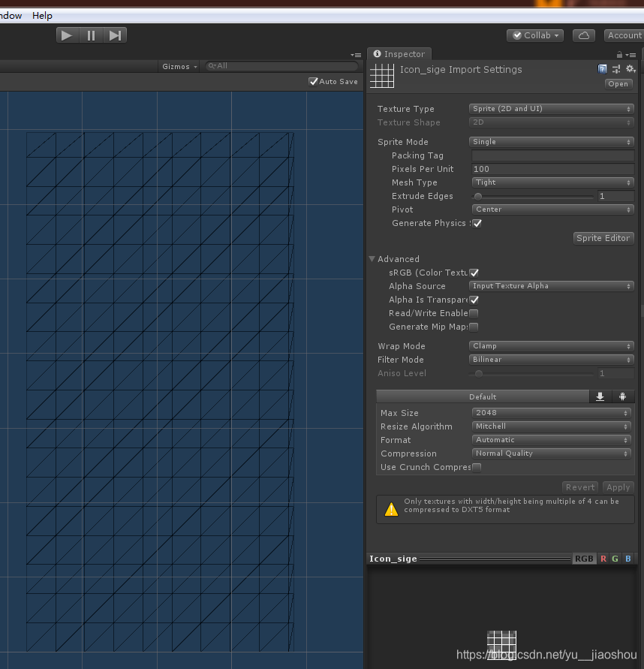Click the warning icon in the DXT5 message
The height and width of the screenshot is (669, 644).
(391, 509)
